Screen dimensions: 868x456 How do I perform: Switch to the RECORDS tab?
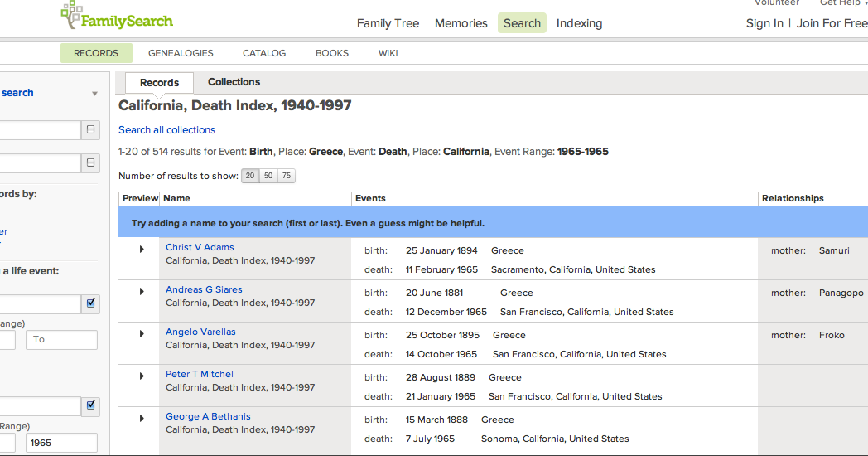(x=96, y=53)
